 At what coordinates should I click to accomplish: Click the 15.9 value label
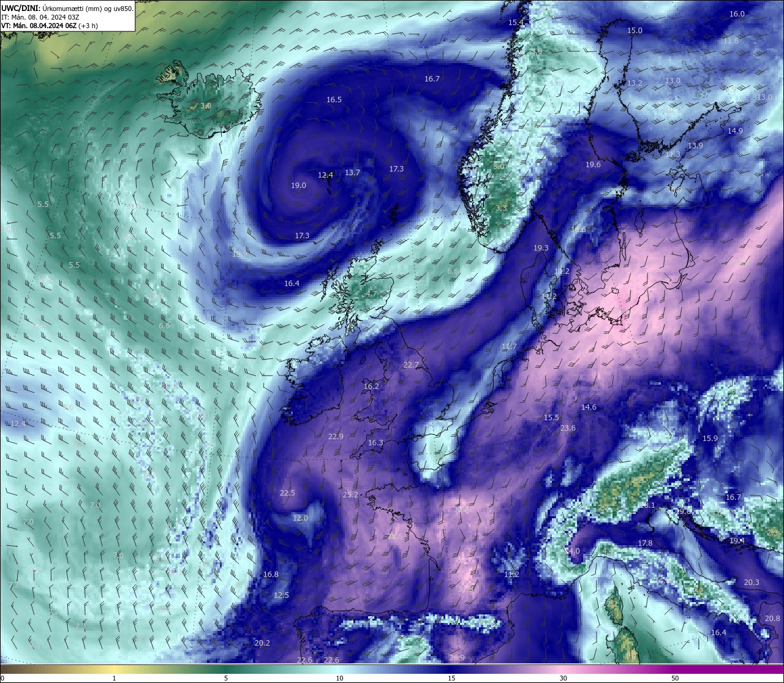coord(710,439)
